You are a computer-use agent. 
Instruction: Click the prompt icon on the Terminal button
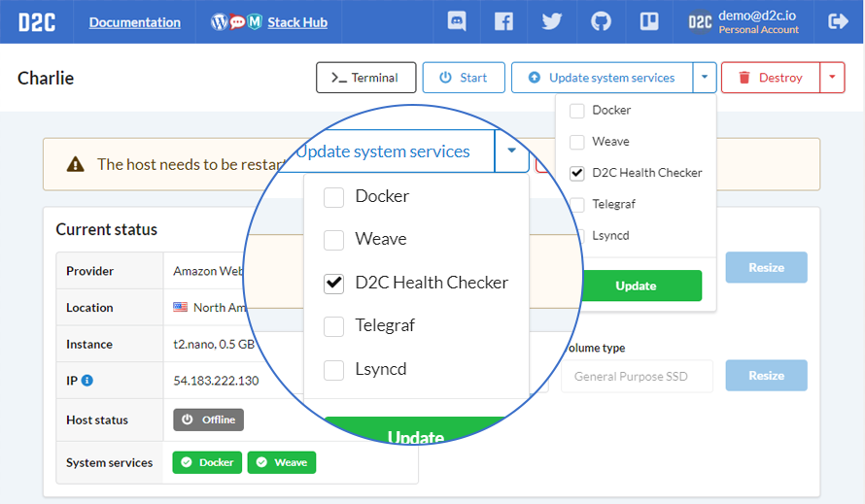coord(339,78)
